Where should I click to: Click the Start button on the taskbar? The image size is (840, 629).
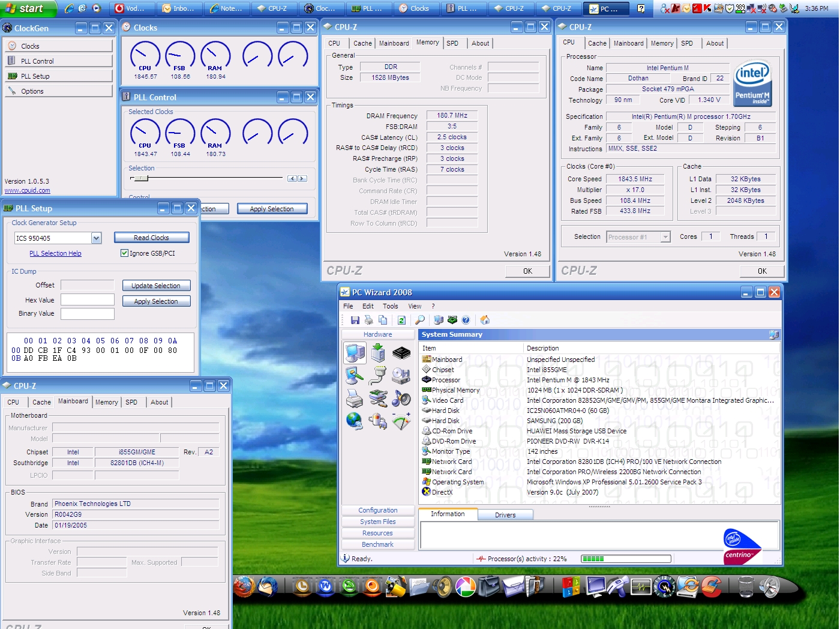[28, 8]
